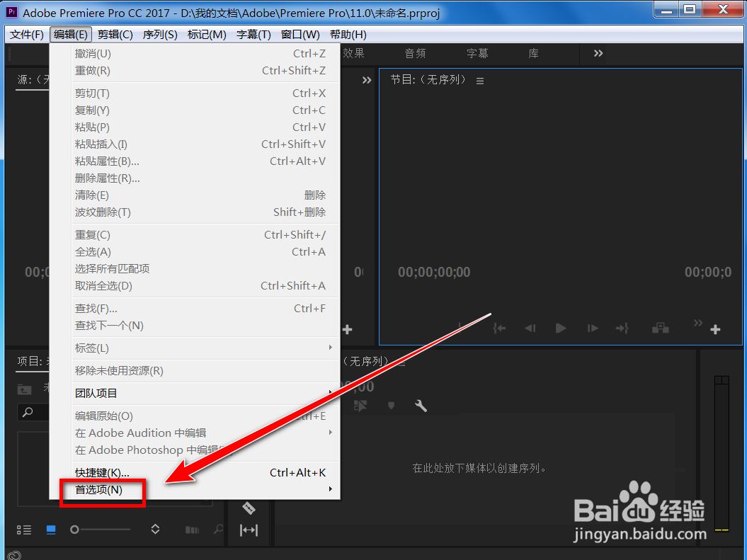Screen dimensions: 747x560
Task: Step forward one frame in Program monitor
Action: coord(593,328)
